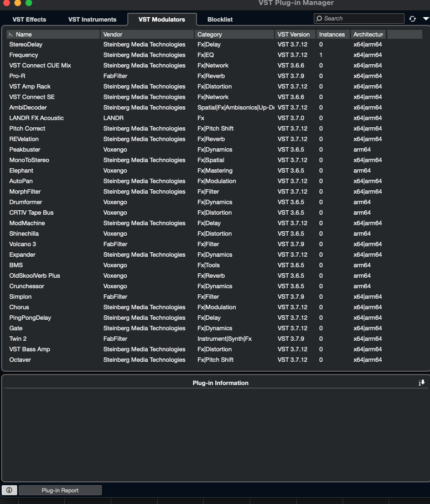Open the VST Instruments tab
The width and height of the screenshot is (430, 504).
92,19
